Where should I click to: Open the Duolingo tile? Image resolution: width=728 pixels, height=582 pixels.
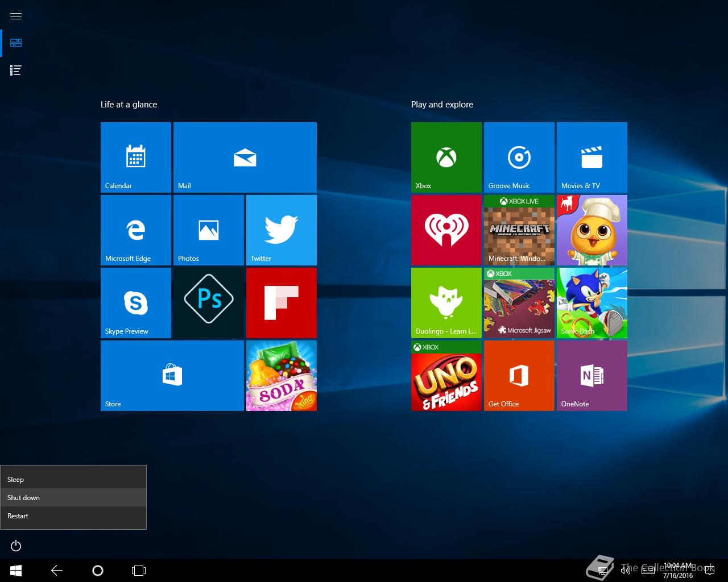point(446,303)
